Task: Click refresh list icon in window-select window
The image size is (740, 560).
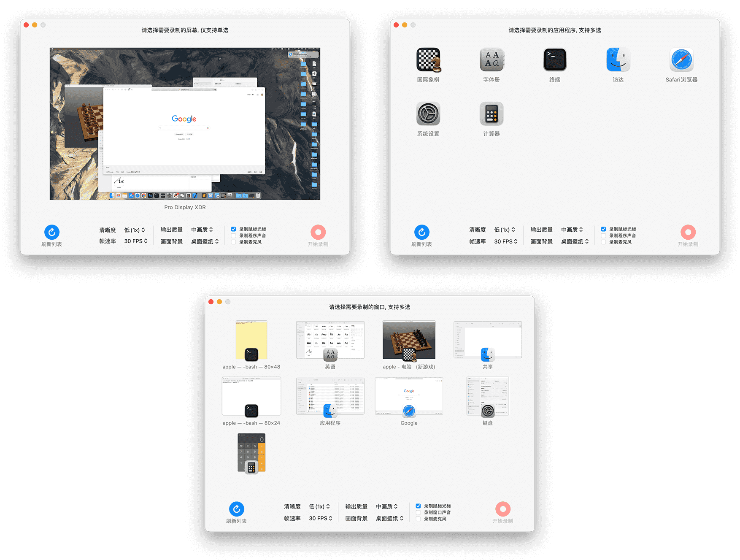Action: pos(237,509)
